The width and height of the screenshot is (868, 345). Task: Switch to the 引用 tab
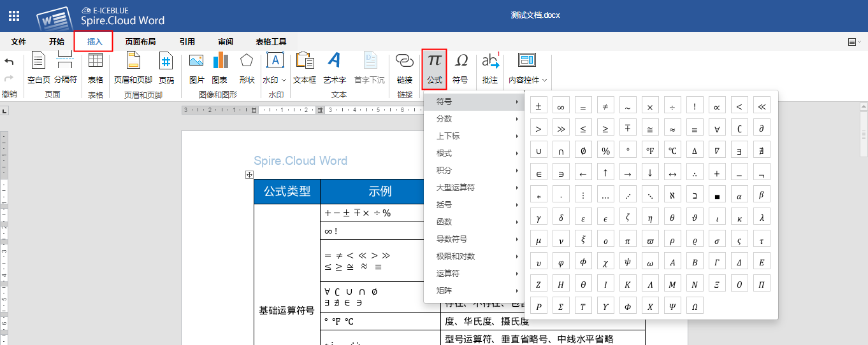pos(187,41)
